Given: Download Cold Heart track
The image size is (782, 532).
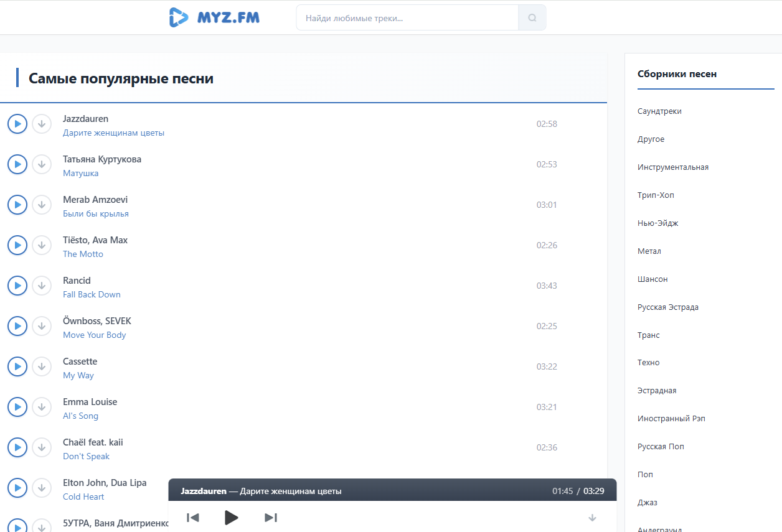Looking at the screenshot, I should 42,488.
